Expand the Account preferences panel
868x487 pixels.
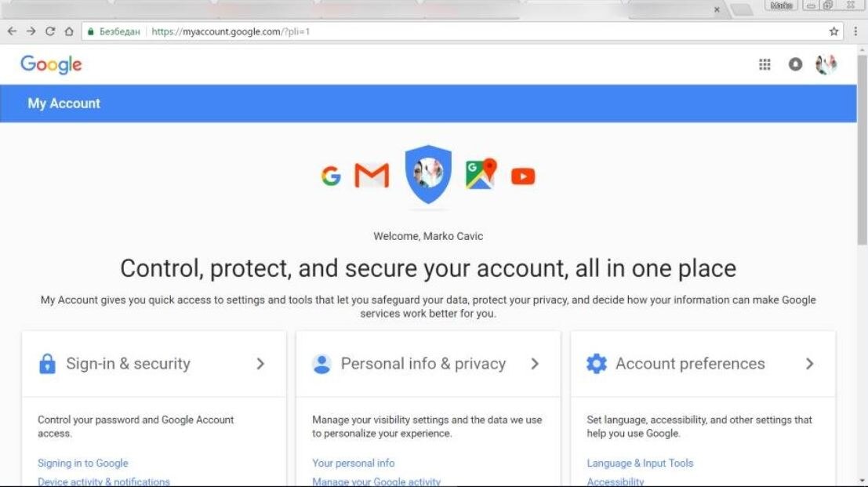click(x=810, y=364)
